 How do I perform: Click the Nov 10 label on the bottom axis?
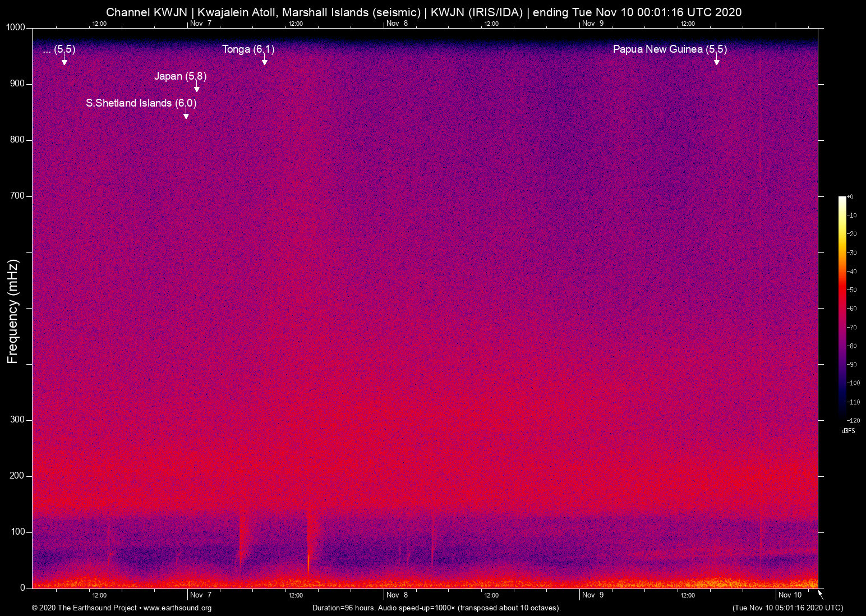click(790, 595)
